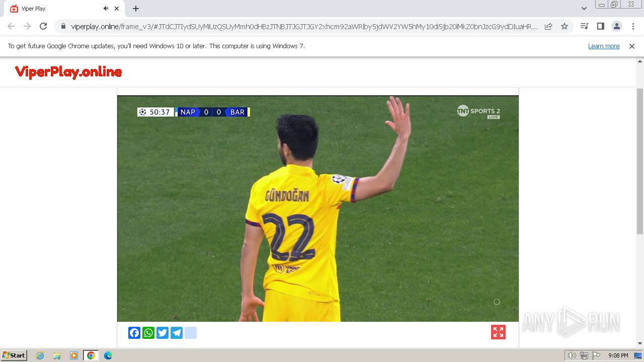Switch to the Chrome taskbar button
644x362 pixels.
click(x=91, y=355)
